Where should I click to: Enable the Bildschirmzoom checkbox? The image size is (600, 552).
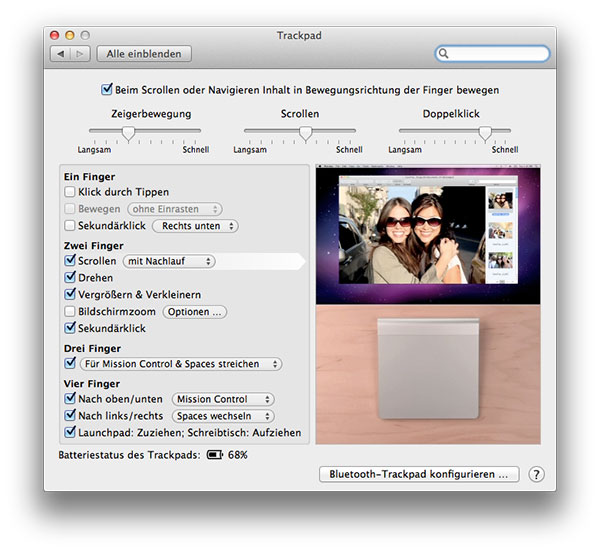70,312
